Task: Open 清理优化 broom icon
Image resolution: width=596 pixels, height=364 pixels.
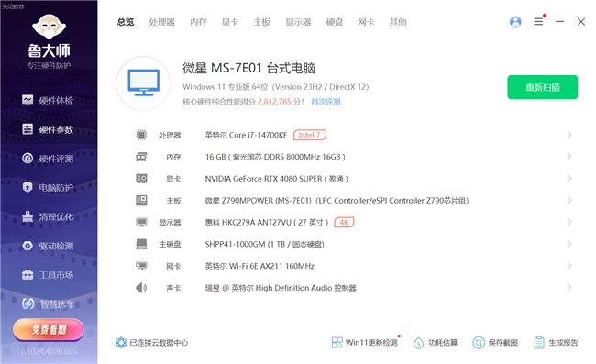Action: [x=28, y=216]
